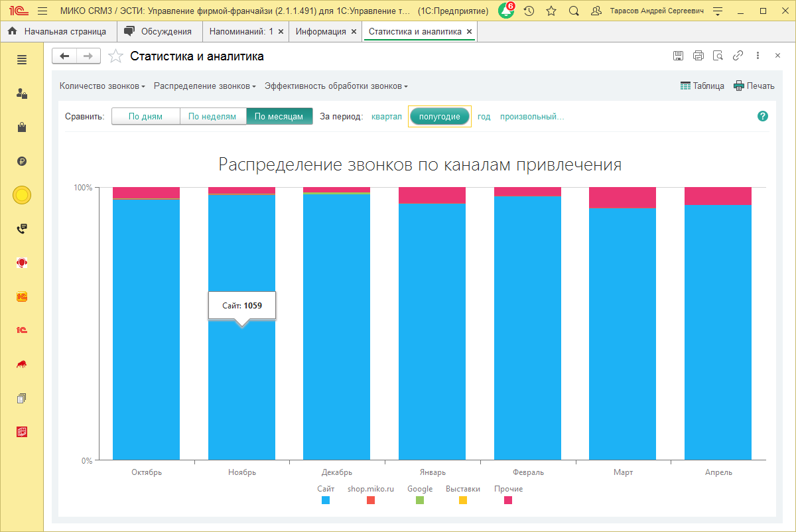The height and width of the screenshot is (532, 796).
Task: Select the 'По месяцам' comparison mode
Action: pyautogui.click(x=279, y=117)
